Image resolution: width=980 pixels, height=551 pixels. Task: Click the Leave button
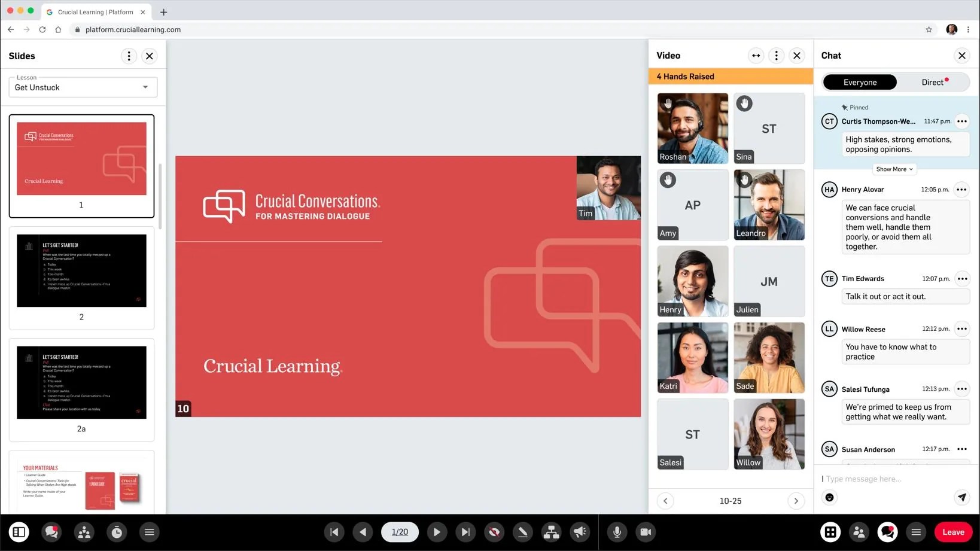[x=952, y=531]
